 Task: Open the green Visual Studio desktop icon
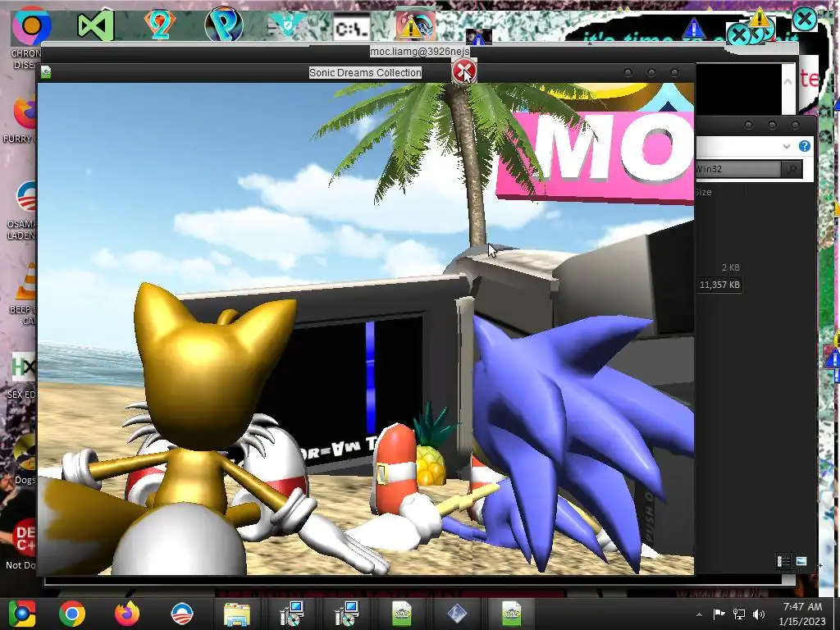click(x=95, y=25)
